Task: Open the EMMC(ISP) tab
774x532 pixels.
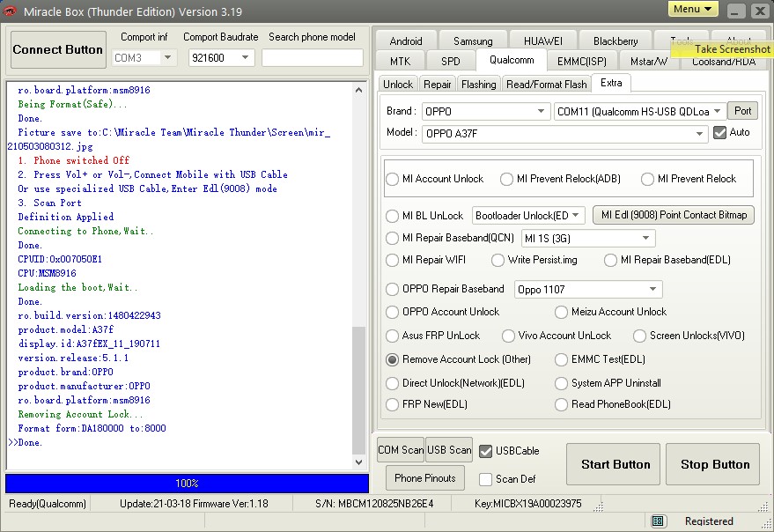Action: [582, 62]
